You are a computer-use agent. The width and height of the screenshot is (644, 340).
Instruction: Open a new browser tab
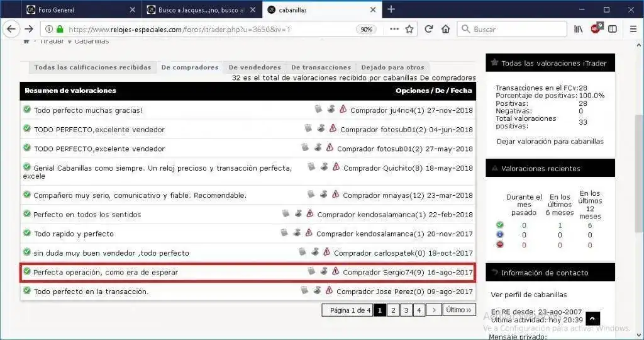(x=391, y=9)
